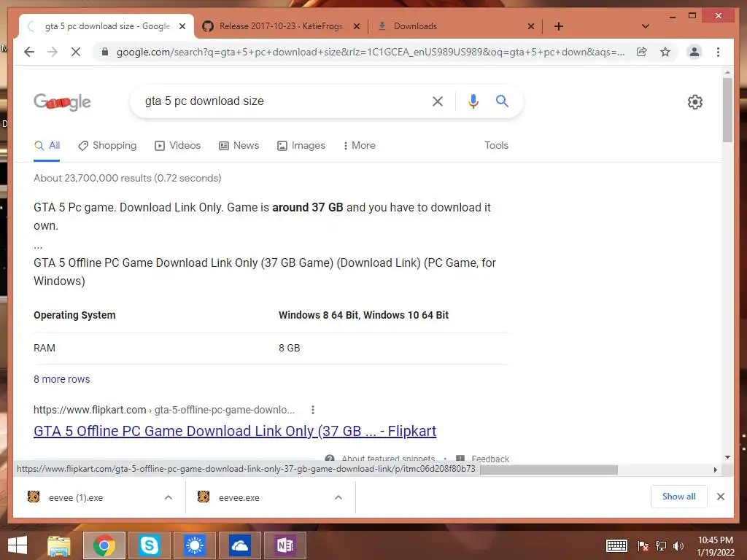Share this page from the address bar
747x560 pixels.
pos(642,52)
